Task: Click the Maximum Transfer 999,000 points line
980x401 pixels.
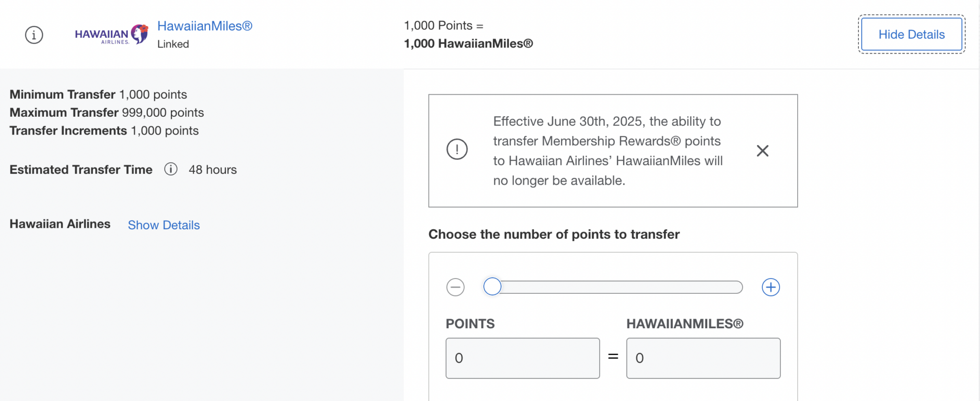Action: coord(107,112)
